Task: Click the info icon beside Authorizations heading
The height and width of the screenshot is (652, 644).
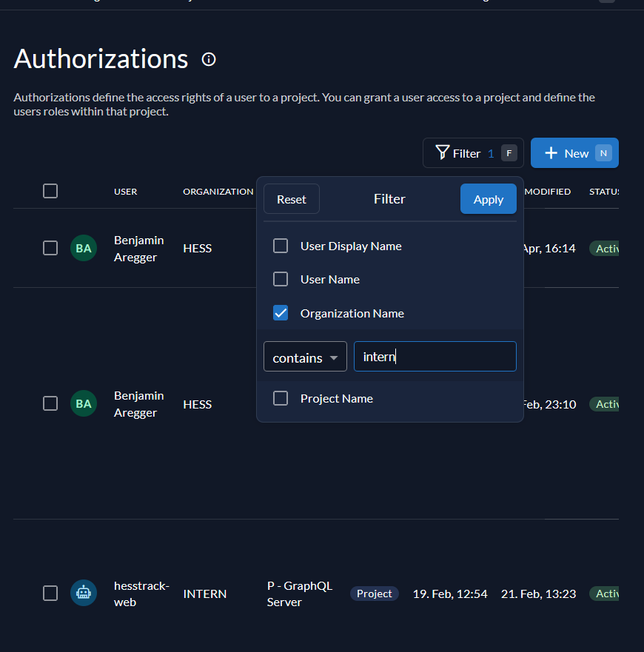Action: (x=209, y=59)
